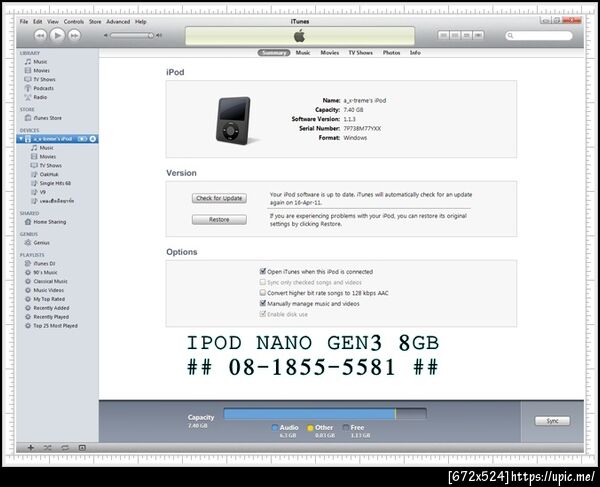The width and height of the screenshot is (600, 487).
Task: Toggle the Repeat button
Action: [x=65, y=448]
